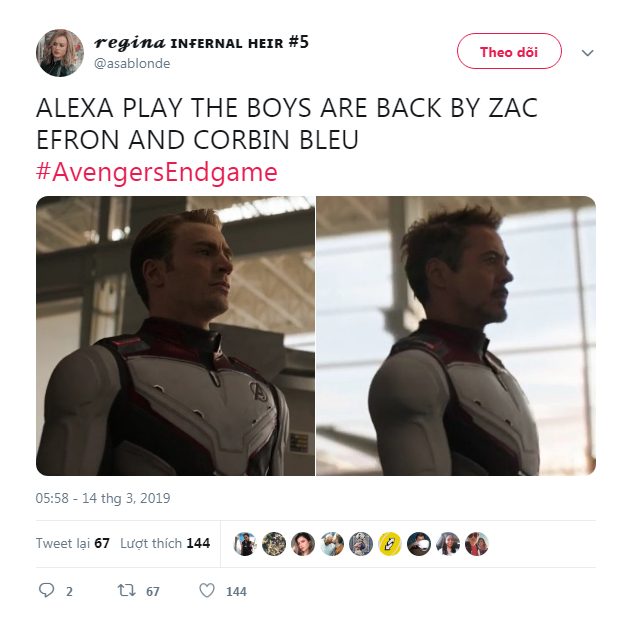
Task: Click the reply speech bubble icon
Action: [46, 590]
